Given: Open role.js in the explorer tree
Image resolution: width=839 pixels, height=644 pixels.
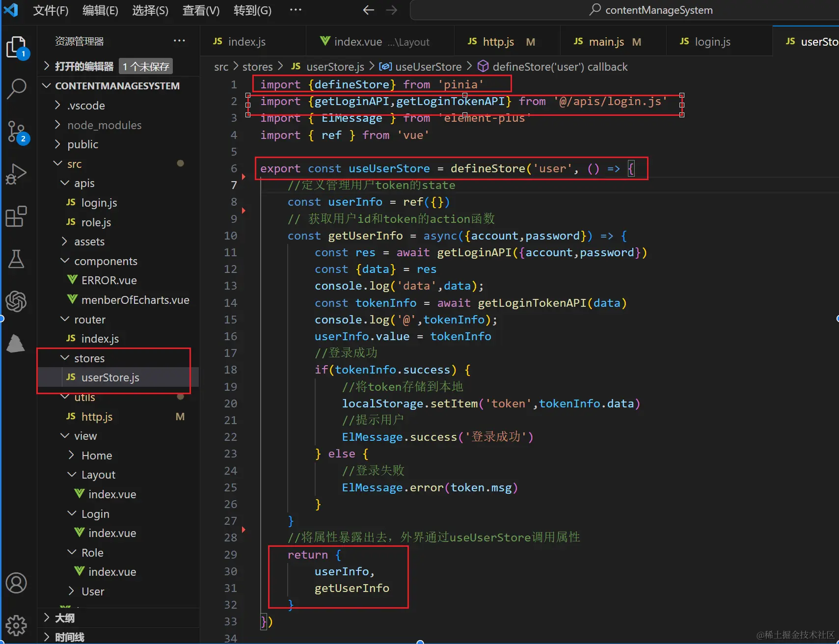Looking at the screenshot, I should 118,222.
